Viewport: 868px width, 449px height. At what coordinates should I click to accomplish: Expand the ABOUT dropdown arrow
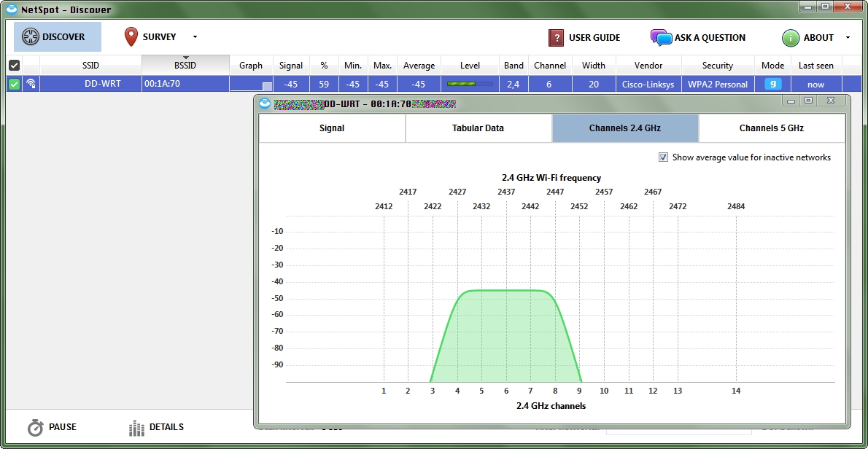pyautogui.click(x=848, y=38)
